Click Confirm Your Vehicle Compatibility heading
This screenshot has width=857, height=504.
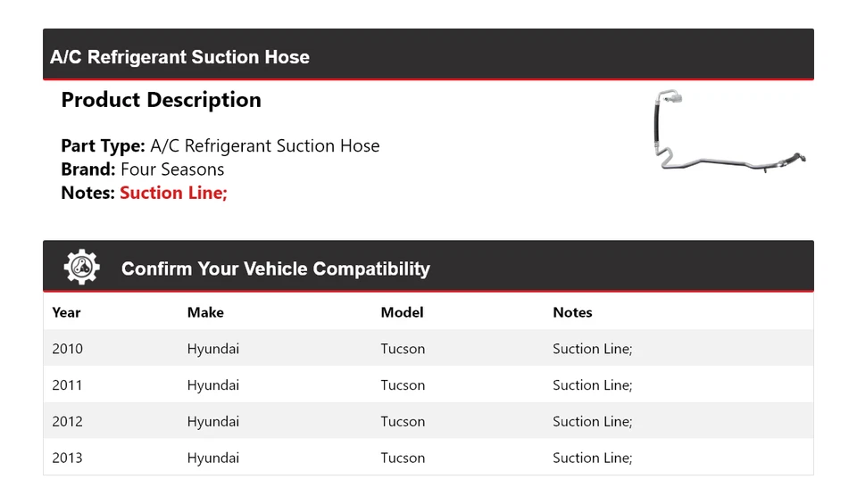click(275, 269)
